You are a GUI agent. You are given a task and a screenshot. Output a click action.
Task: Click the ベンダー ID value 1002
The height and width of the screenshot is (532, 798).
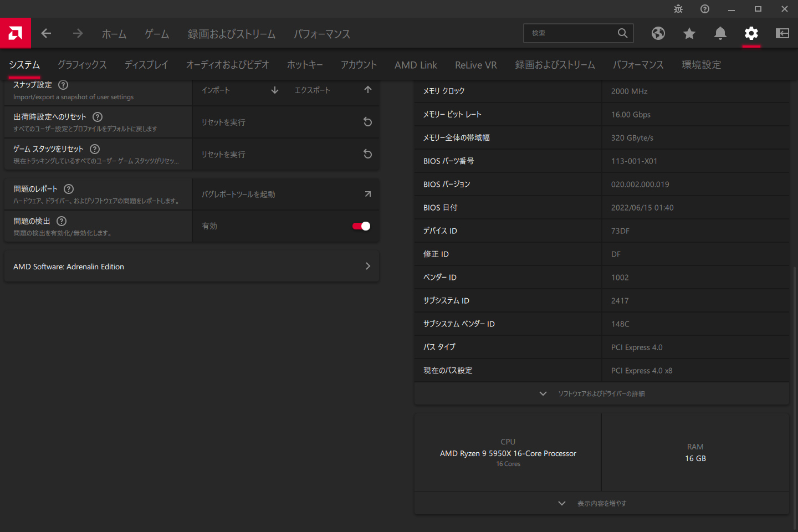tap(620, 278)
